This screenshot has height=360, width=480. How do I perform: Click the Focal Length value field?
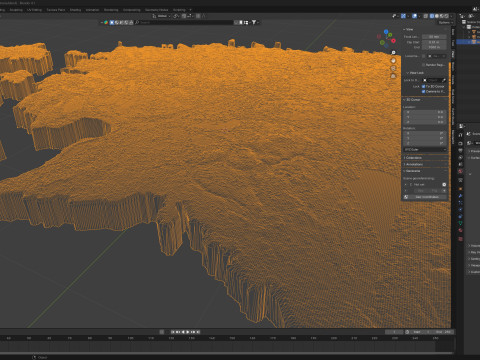[434, 37]
